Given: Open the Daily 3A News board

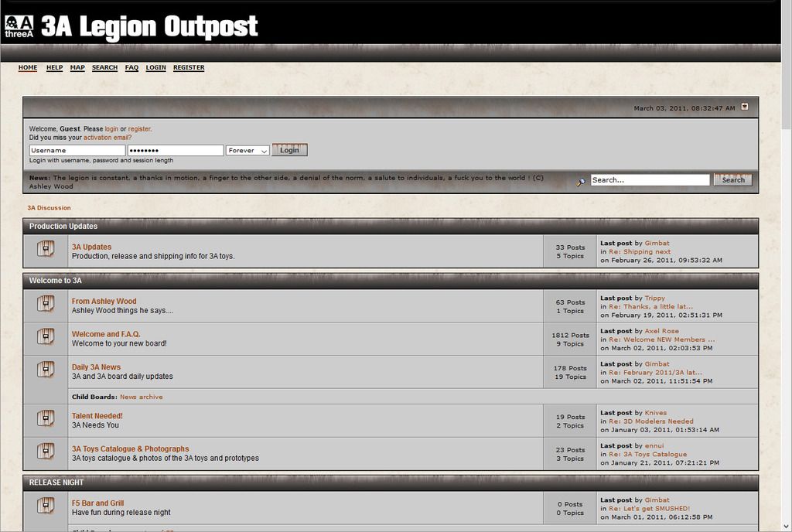Looking at the screenshot, I should click(x=96, y=367).
